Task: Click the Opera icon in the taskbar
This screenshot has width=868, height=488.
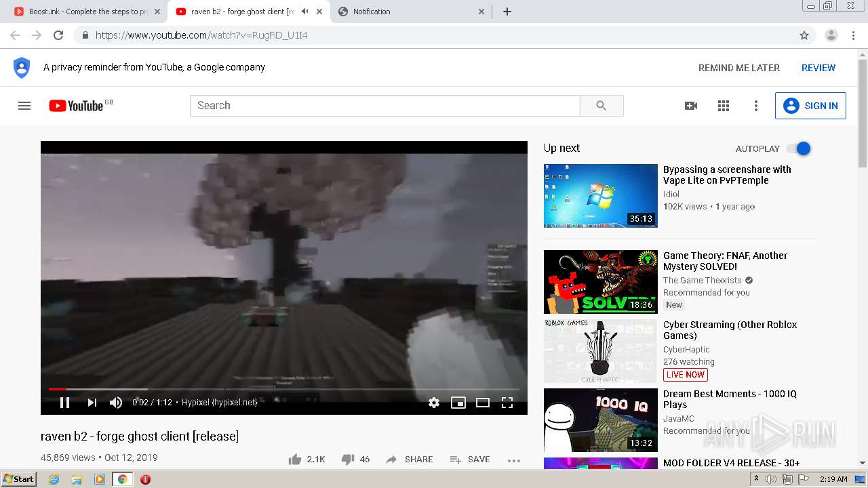Action: click(145, 479)
